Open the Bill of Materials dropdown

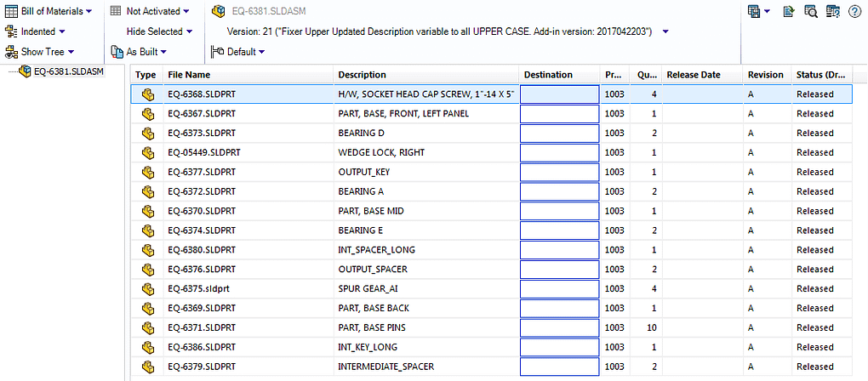coord(49,11)
